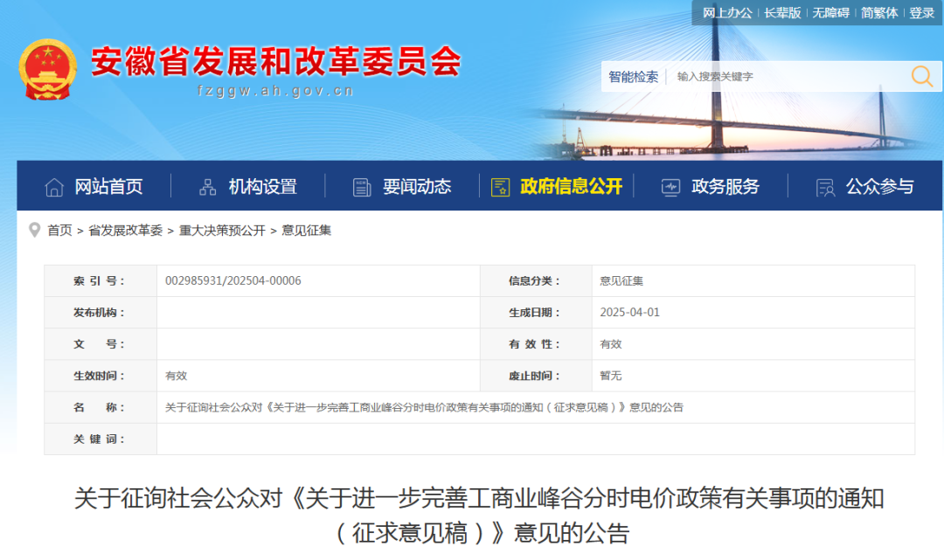944x560 pixels.
Task: Click the orange search magnifier icon
Action: pos(921,77)
